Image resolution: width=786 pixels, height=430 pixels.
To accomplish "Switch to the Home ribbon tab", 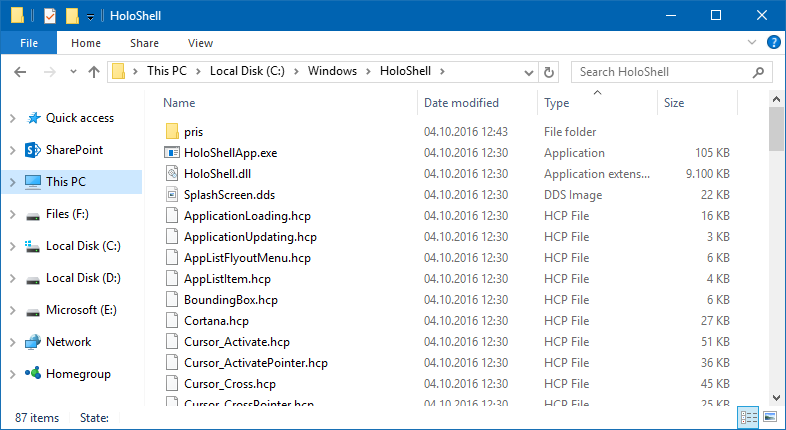I will click(x=86, y=43).
